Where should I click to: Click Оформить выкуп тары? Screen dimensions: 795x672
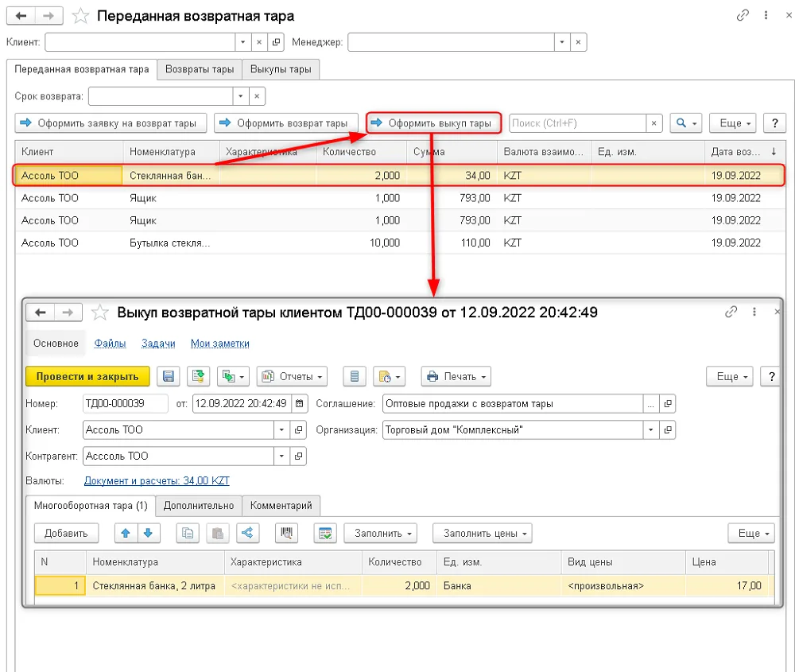click(434, 123)
